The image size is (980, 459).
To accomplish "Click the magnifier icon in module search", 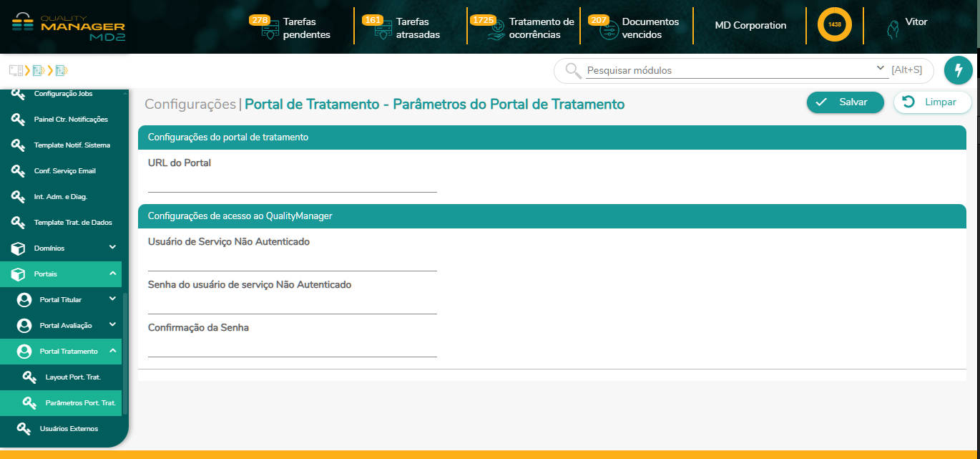I will pos(573,70).
